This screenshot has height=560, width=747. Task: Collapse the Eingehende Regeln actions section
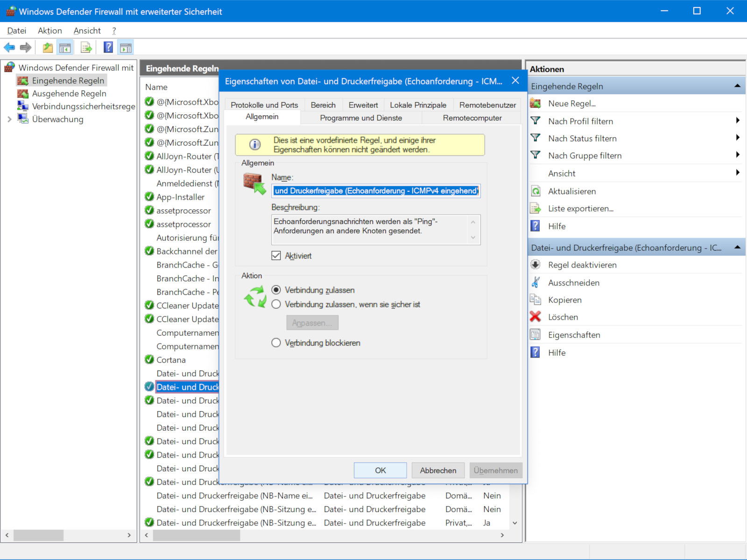737,86
